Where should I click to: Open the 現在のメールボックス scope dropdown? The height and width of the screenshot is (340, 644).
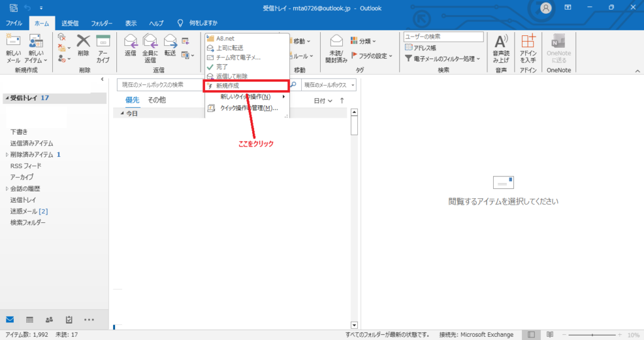328,85
